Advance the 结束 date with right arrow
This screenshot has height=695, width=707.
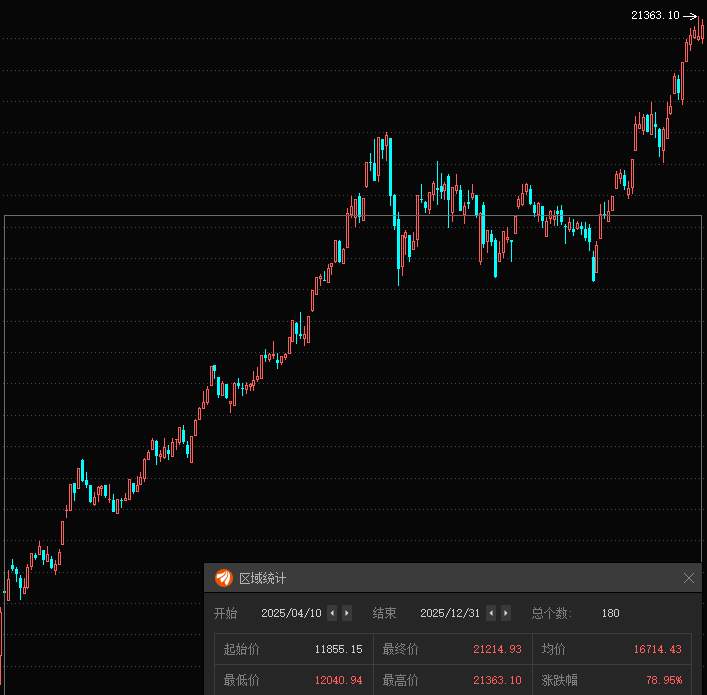click(x=506, y=613)
